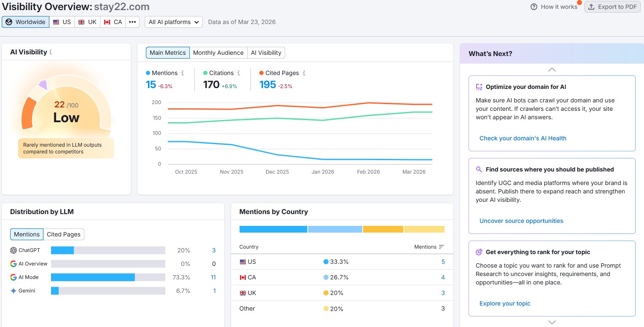The height and width of the screenshot is (327, 644).
Task: Select the UK region tab
Action: click(87, 22)
